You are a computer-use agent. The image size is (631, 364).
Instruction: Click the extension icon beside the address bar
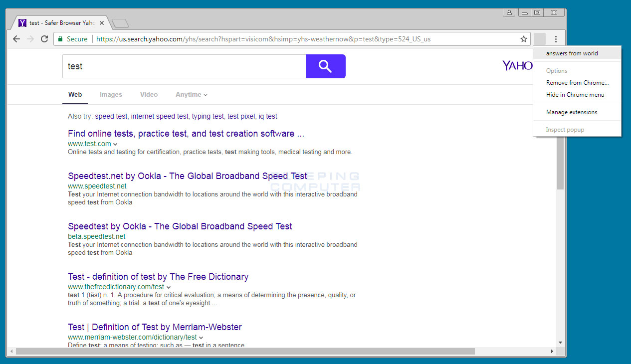(x=539, y=38)
